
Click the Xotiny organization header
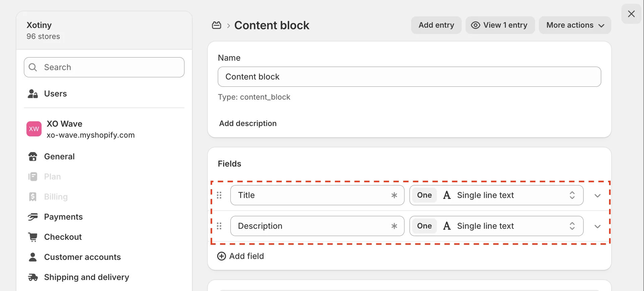(104, 30)
